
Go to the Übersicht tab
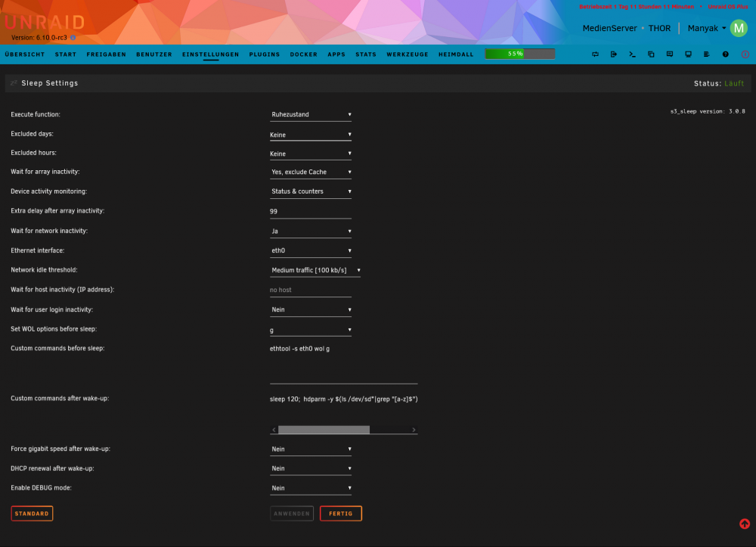click(x=25, y=54)
